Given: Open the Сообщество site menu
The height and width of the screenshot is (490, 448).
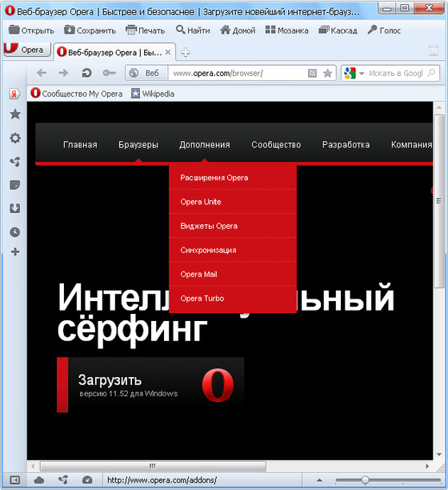Looking at the screenshot, I should [x=276, y=145].
